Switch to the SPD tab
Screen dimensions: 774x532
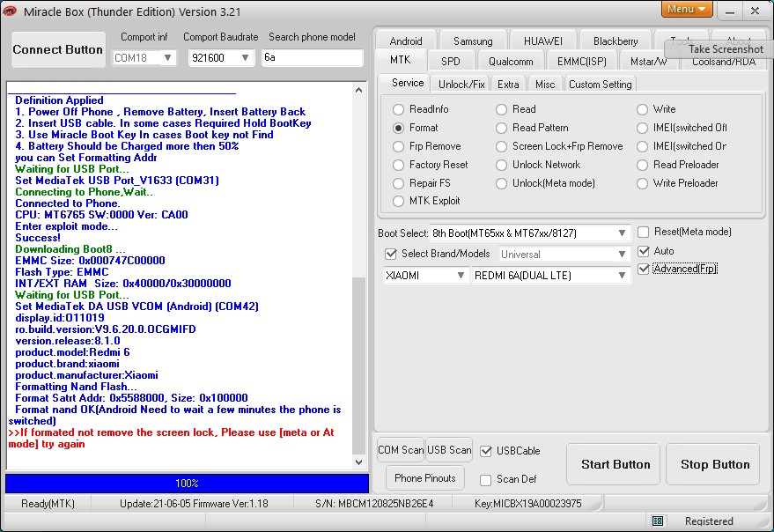pos(450,62)
